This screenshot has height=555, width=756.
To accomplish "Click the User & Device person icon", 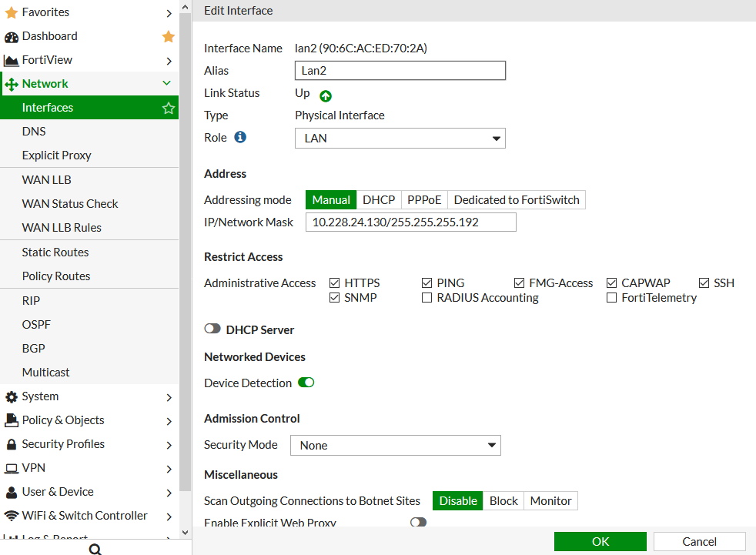I will pyautogui.click(x=11, y=493).
